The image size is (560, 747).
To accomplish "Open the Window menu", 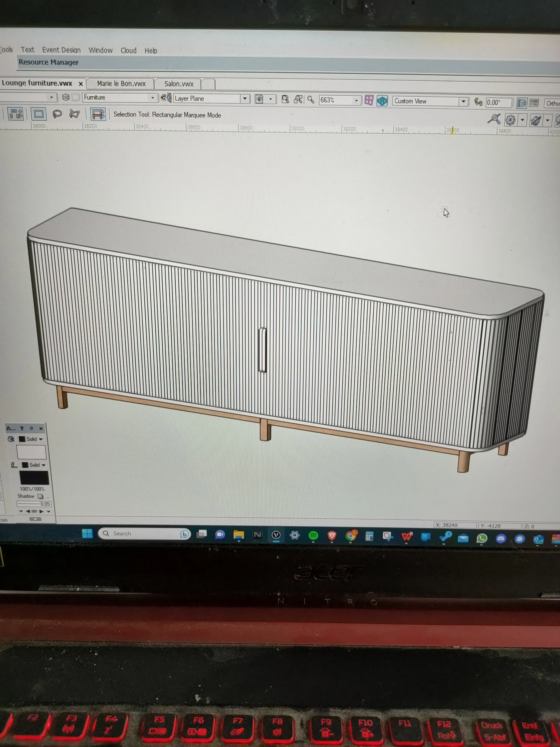I will [x=101, y=50].
